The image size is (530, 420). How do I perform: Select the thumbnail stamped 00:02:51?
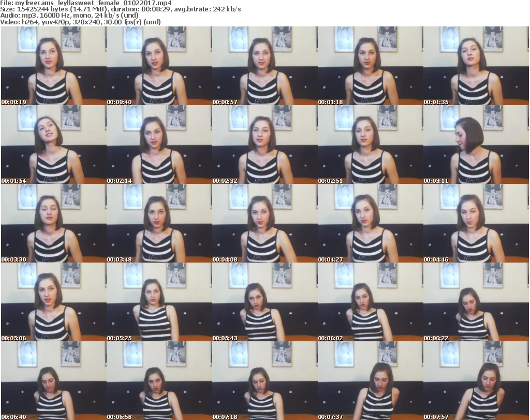(370, 144)
